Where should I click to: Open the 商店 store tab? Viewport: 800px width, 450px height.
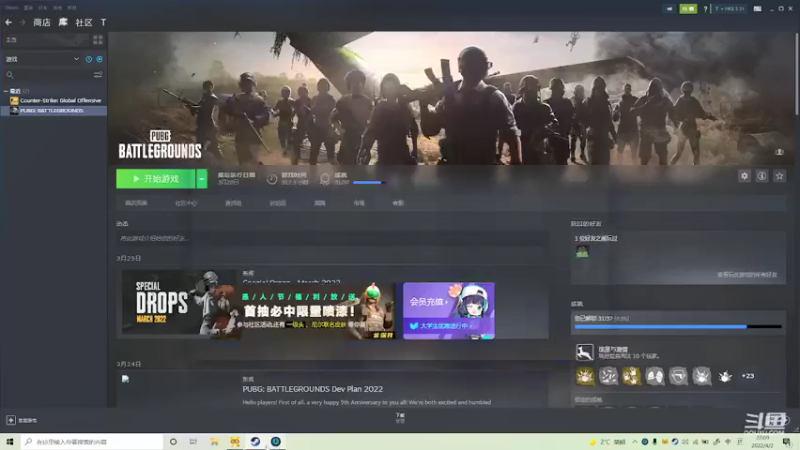click(42, 22)
